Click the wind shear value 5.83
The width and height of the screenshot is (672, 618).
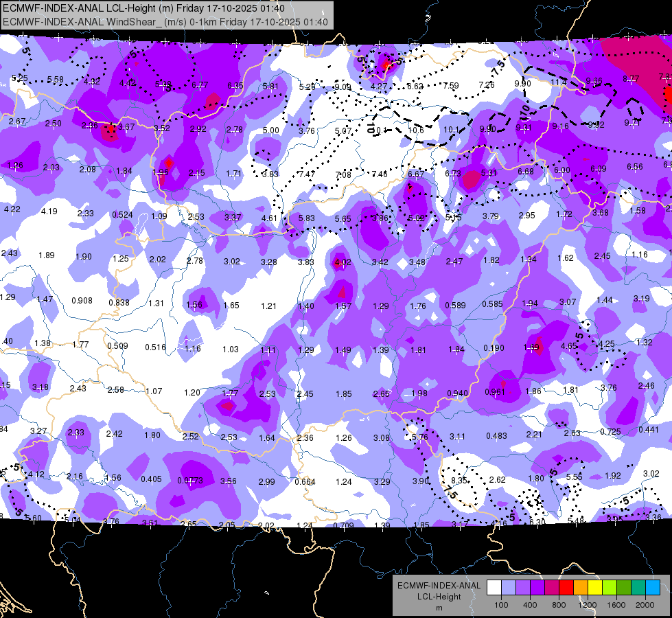click(306, 218)
